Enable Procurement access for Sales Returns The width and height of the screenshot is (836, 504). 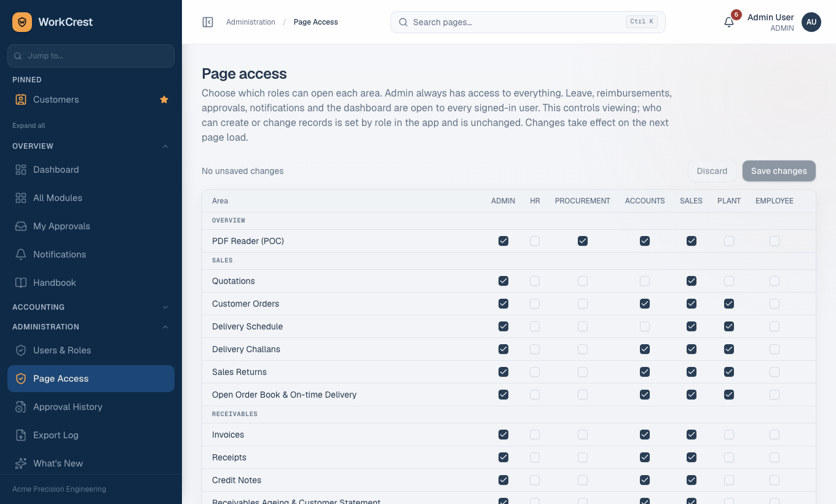tap(583, 372)
